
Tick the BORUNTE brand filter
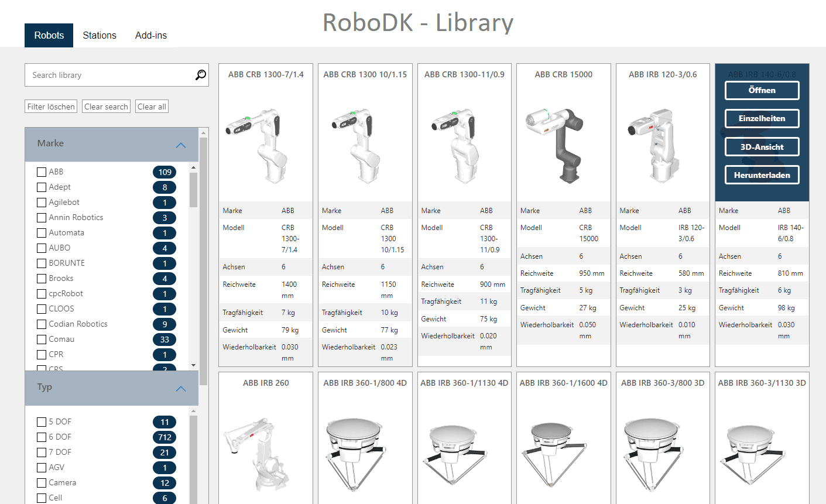42,263
